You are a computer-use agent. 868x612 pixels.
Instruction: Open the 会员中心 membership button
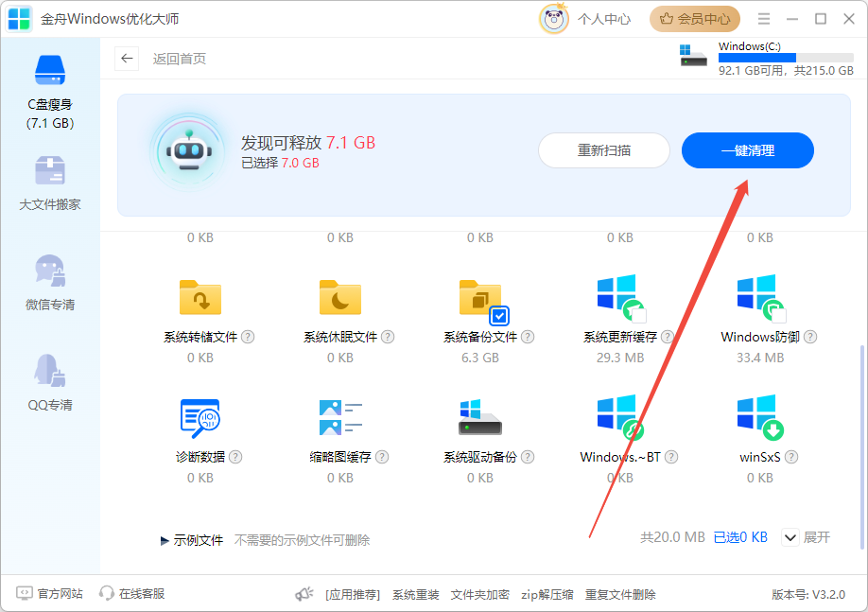[x=695, y=19]
